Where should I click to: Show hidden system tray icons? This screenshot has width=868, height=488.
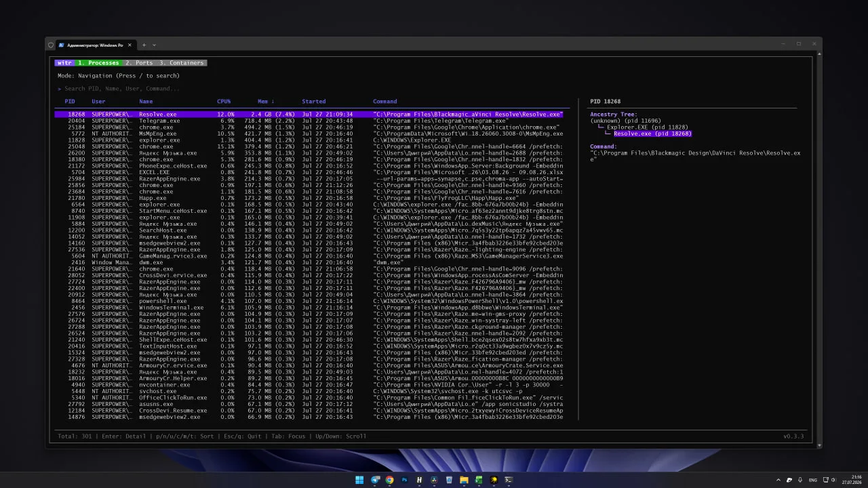point(779,480)
